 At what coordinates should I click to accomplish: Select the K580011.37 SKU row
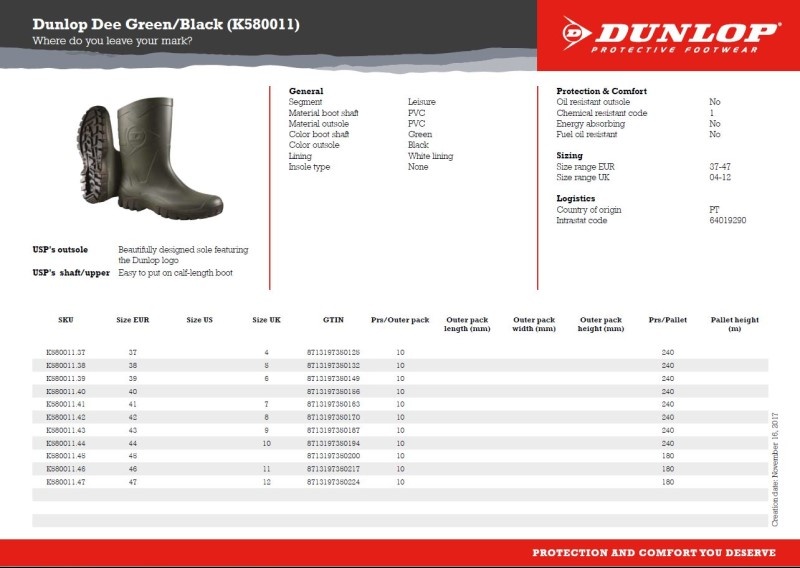(66, 353)
